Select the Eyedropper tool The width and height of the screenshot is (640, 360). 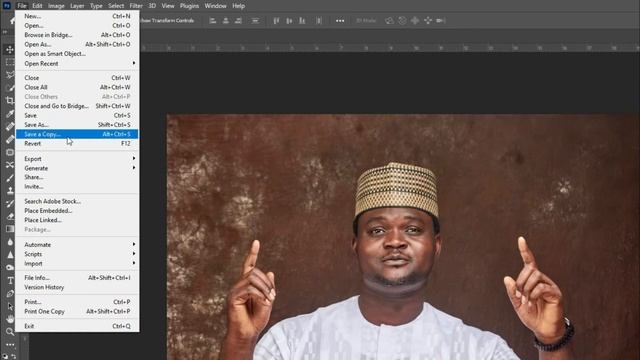[x=10, y=113]
